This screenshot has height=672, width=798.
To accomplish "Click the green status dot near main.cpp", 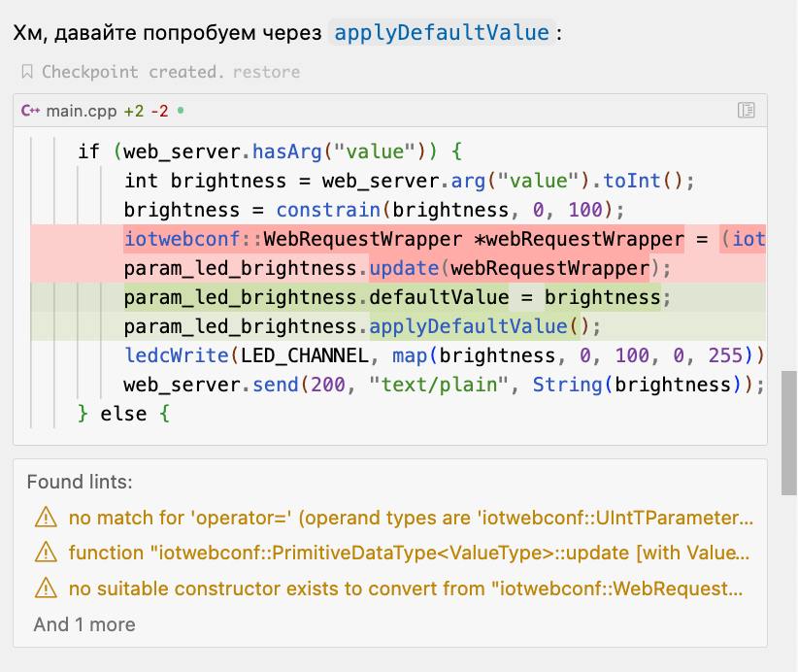I will pyautogui.click(x=181, y=111).
